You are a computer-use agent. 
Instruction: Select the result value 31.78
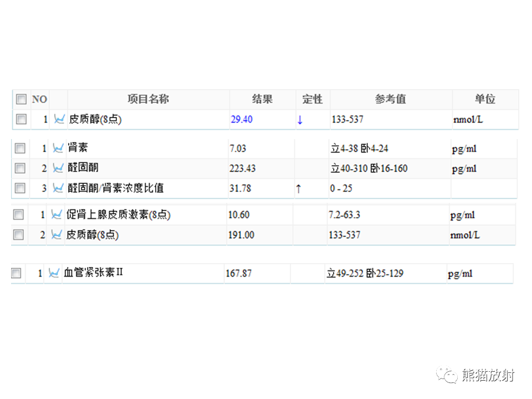[240, 188]
